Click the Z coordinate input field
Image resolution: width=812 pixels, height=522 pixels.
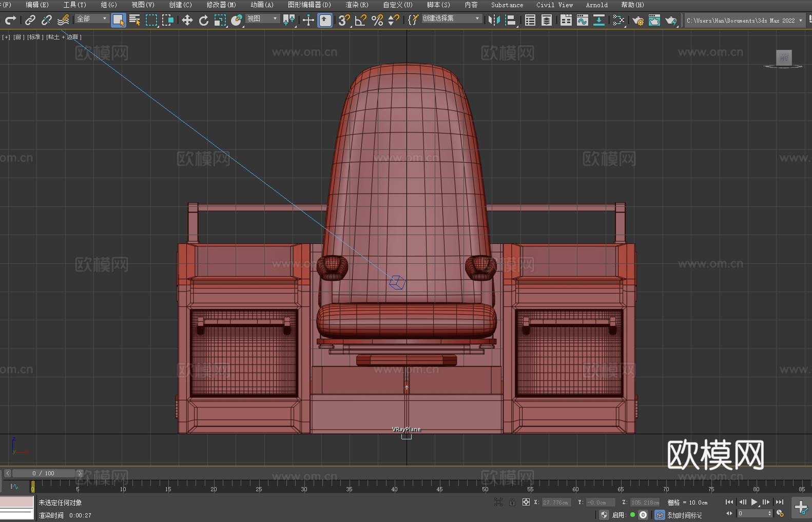644,502
